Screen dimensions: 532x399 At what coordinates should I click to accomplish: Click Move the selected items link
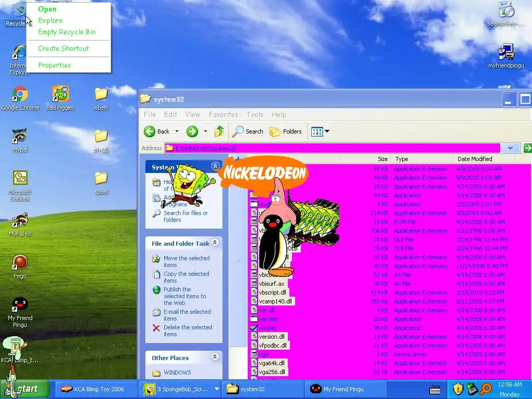[187, 262]
